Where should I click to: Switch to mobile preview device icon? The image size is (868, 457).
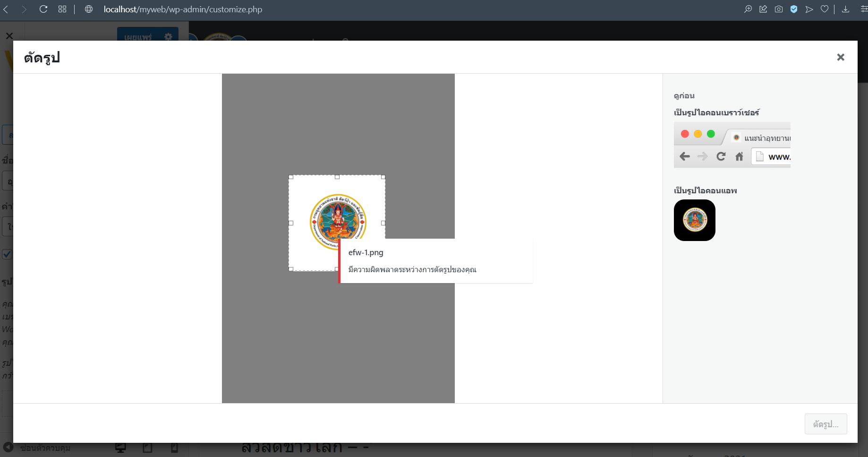tap(174, 448)
